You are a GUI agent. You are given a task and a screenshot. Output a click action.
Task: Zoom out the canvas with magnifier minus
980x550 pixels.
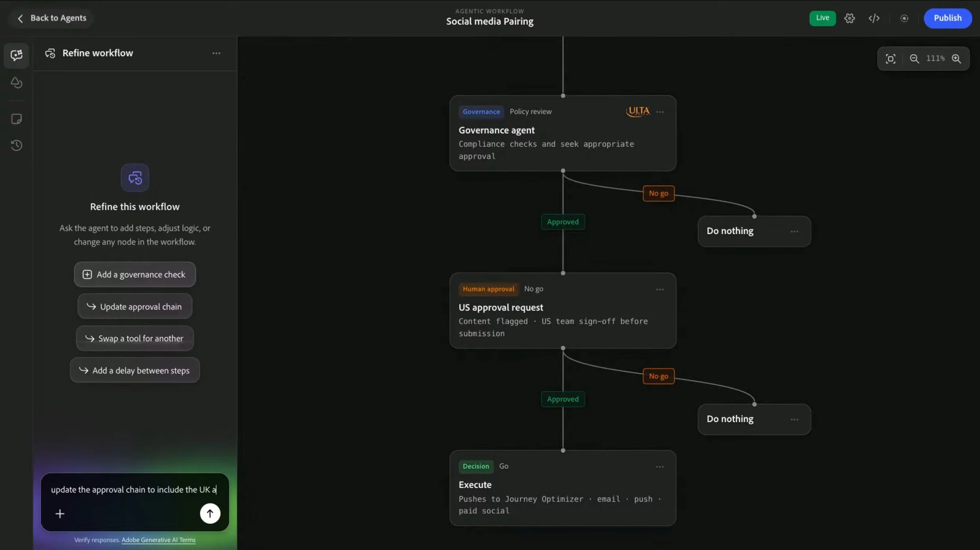click(x=914, y=58)
